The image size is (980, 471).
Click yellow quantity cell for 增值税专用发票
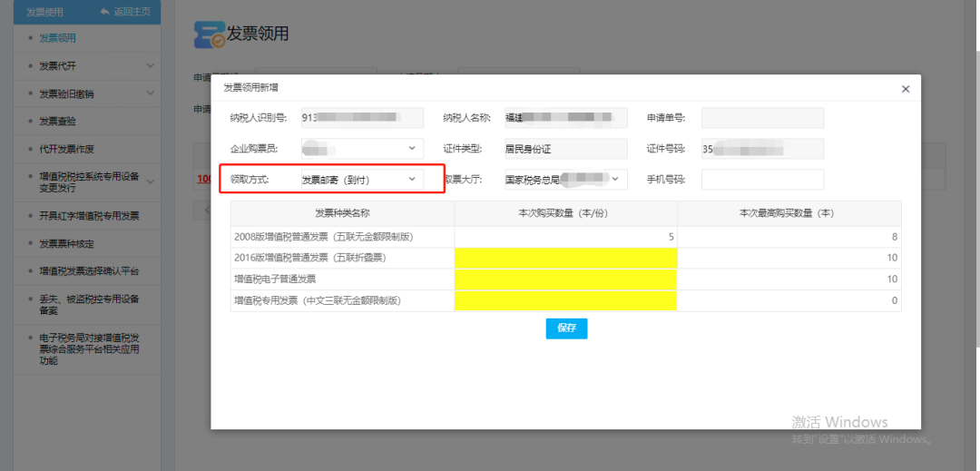tap(565, 300)
